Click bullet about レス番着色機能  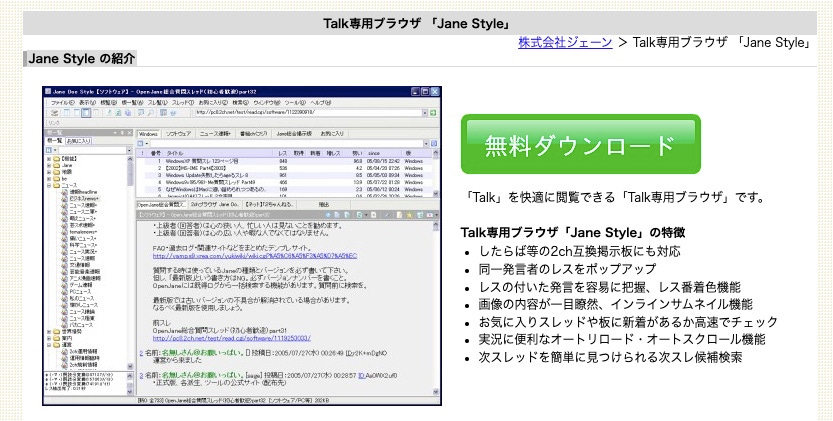tap(609, 287)
